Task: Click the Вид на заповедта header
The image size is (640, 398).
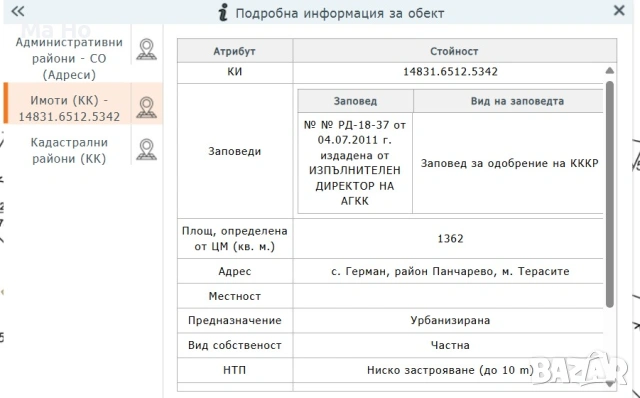Action: [x=517, y=101]
